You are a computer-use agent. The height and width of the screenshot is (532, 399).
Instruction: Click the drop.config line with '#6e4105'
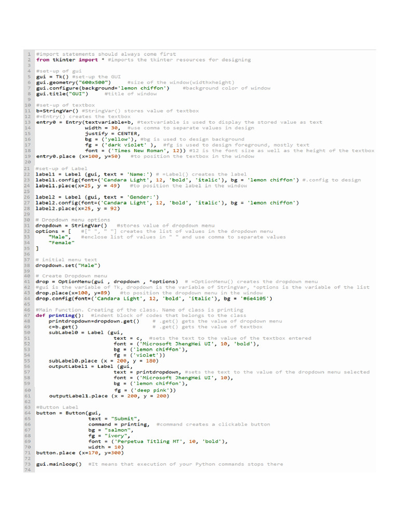pyautogui.click(x=154, y=299)
